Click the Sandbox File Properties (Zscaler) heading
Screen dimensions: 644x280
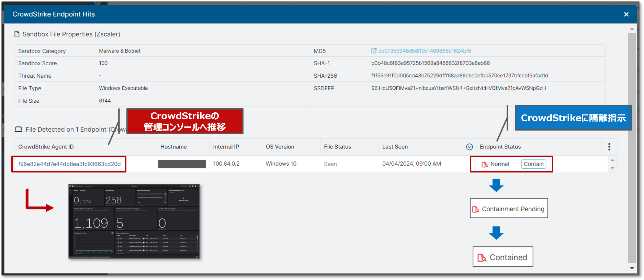71,34
